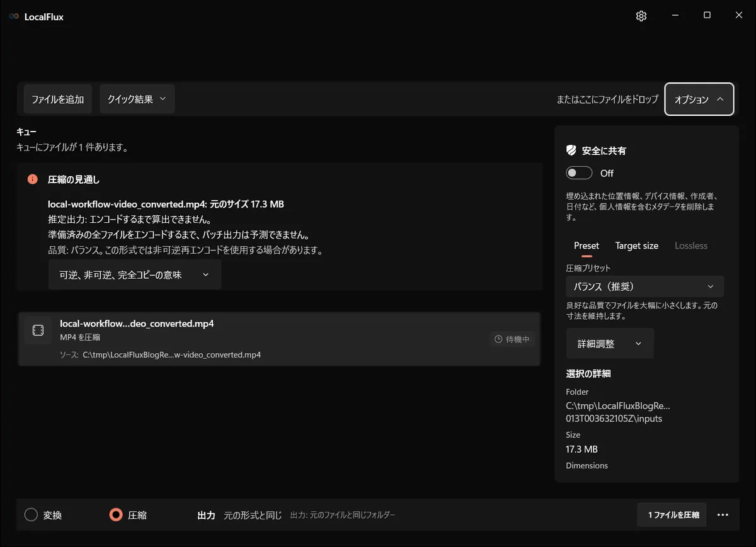Expand 可逆、非可逆、完全コピーの意味 section
Screen dimensions: 756x547
(x=135, y=275)
